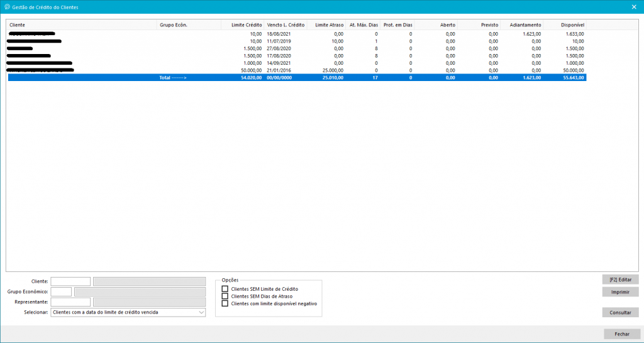Click Adiantamento value 1.623,00 in first row
This screenshot has width=644, height=343.
pos(532,34)
